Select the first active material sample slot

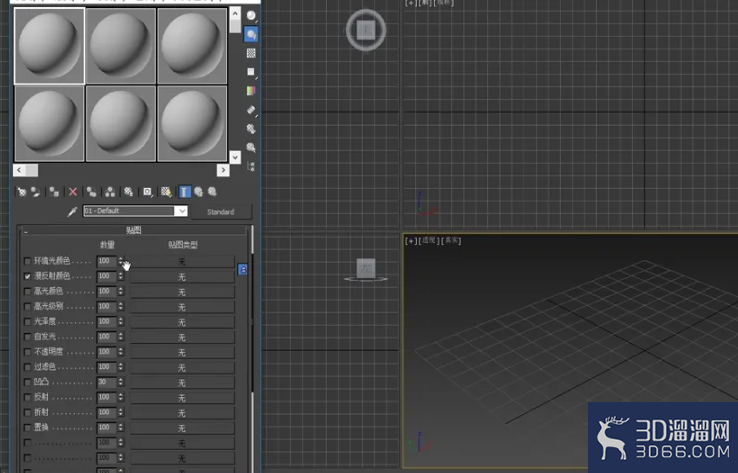pos(49,46)
